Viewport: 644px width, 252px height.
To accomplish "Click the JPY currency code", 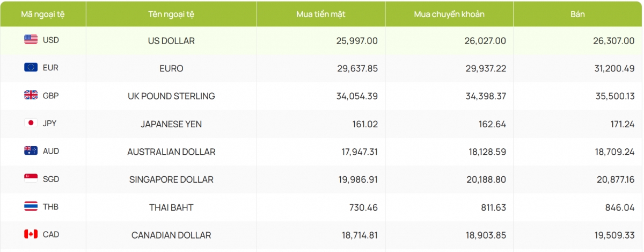I will pos(50,124).
